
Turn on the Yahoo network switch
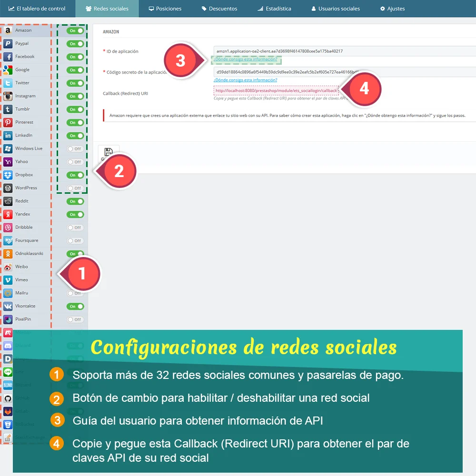(74, 161)
